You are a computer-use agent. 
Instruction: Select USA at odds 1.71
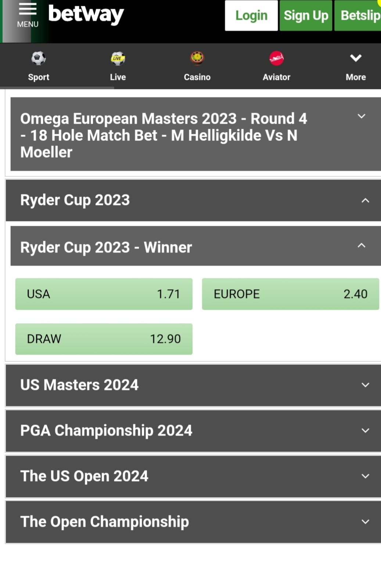(x=104, y=294)
